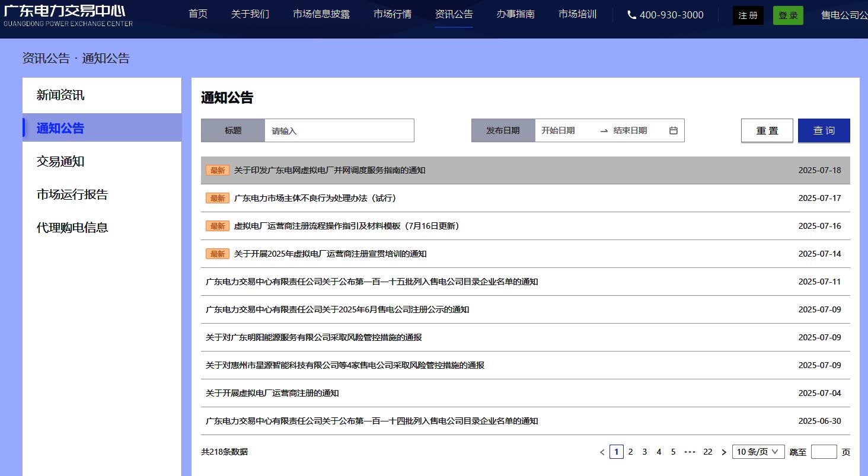Open 市场行情 navigation item

click(392, 14)
